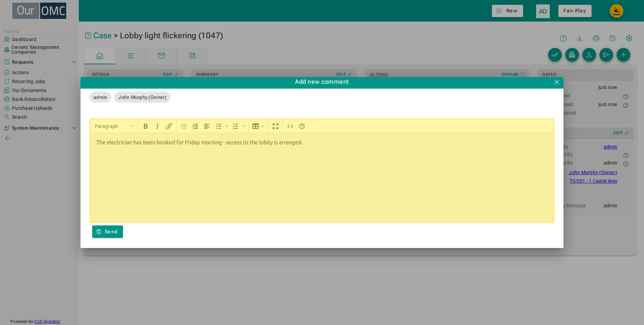Click the print icon at top right
The height and width of the screenshot is (325, 644).
596,38
